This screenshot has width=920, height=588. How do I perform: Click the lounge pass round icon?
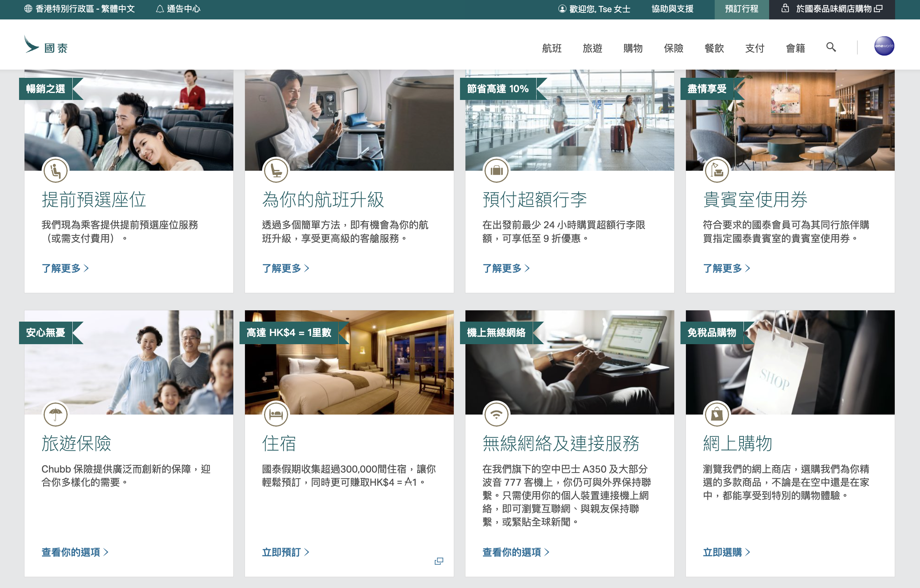coord(717,171)
